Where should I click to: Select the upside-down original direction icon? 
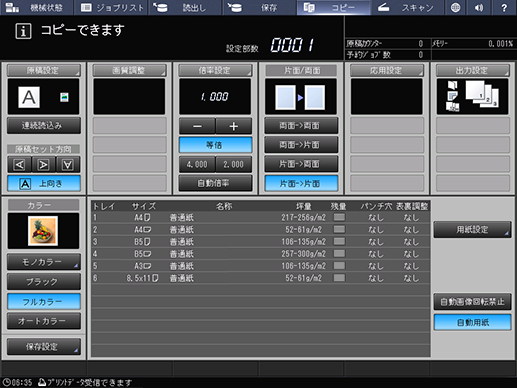pos(68,164)
